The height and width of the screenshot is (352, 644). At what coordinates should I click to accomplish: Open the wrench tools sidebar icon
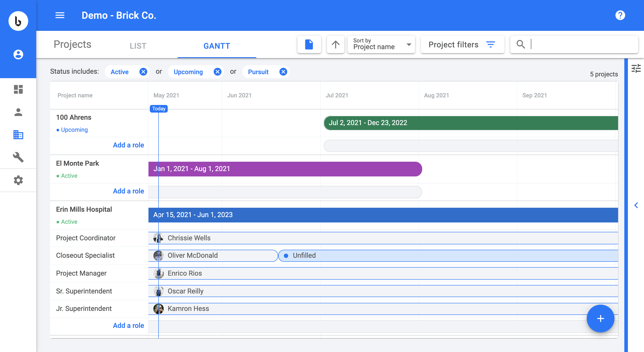click(18, 157)
